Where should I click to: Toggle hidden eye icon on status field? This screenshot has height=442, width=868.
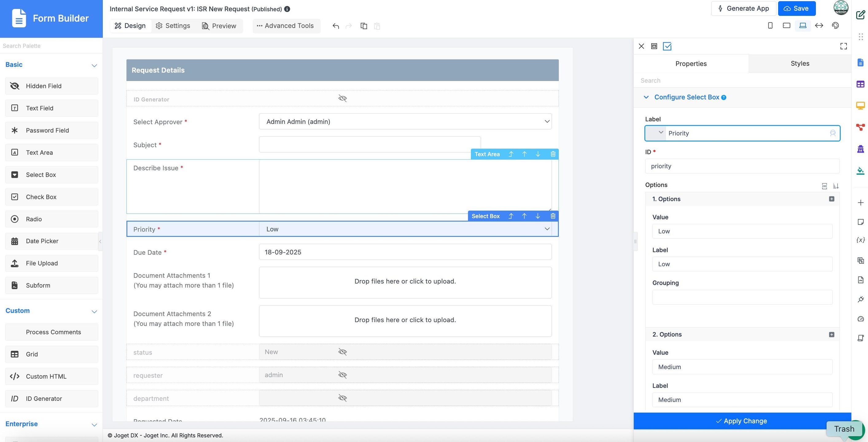(342, 352)
